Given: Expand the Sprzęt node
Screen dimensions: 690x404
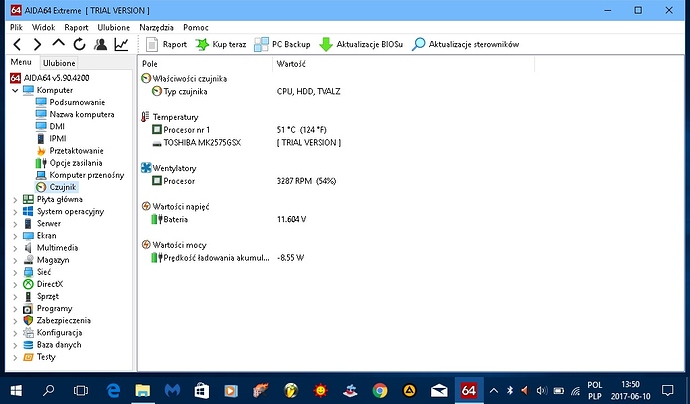Looking at the screenshot, I should 15,297.
